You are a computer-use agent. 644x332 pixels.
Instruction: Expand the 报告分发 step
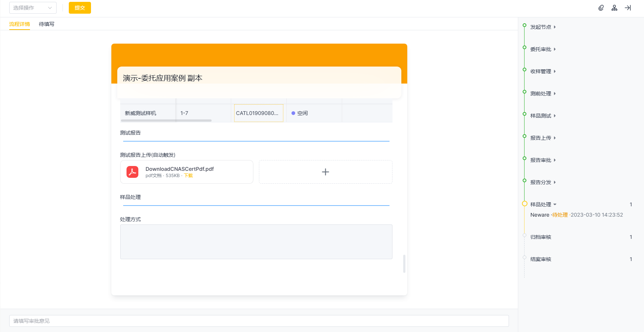pyautogui.click(x=554, y=182)
